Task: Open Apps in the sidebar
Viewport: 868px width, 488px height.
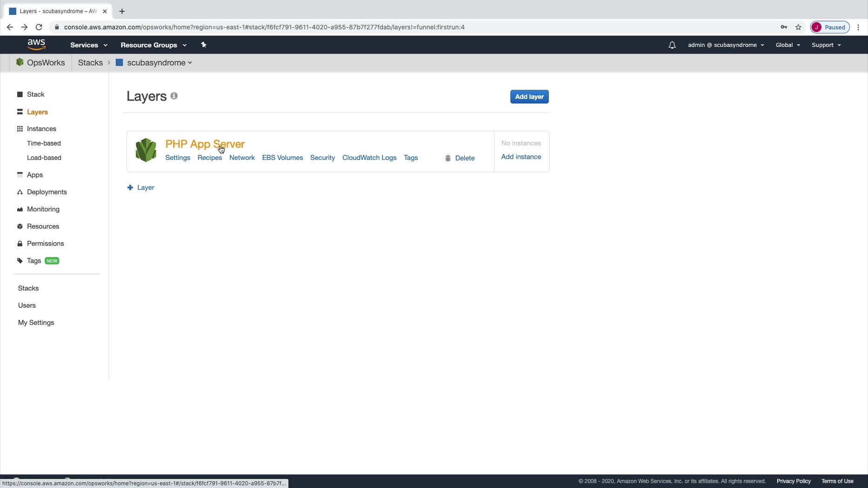Action: coord(35,175)
